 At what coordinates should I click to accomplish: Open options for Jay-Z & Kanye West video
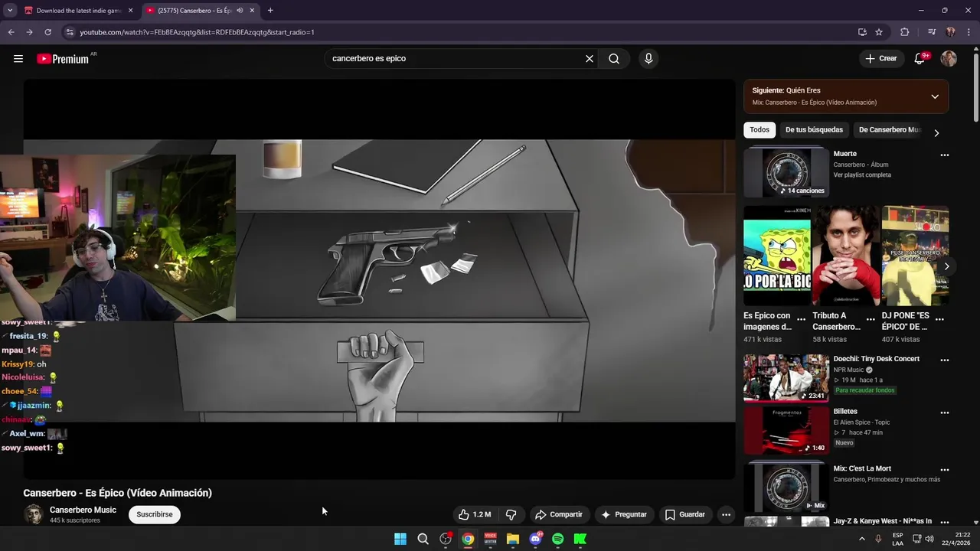point(944,523)
